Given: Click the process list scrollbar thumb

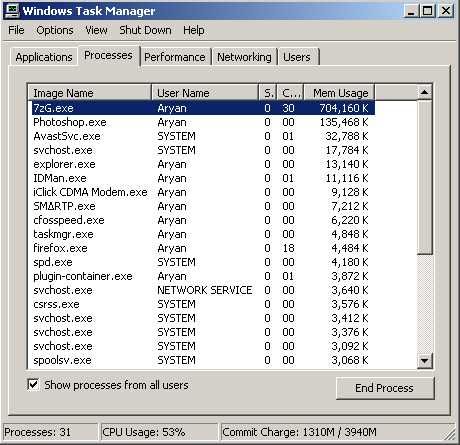Looking at the screenshot, I should (425, 177).
